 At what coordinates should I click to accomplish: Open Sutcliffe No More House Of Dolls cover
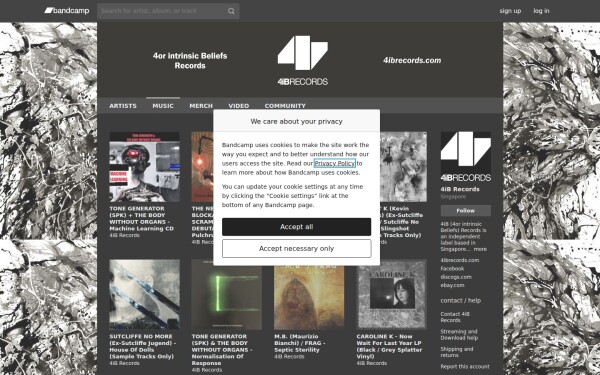coord(144,295)
